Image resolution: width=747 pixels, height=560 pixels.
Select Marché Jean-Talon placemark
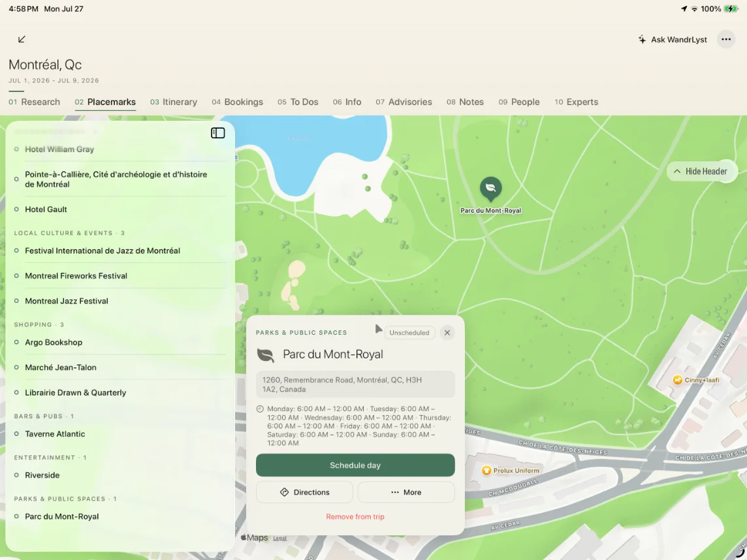tap(120, 367)
